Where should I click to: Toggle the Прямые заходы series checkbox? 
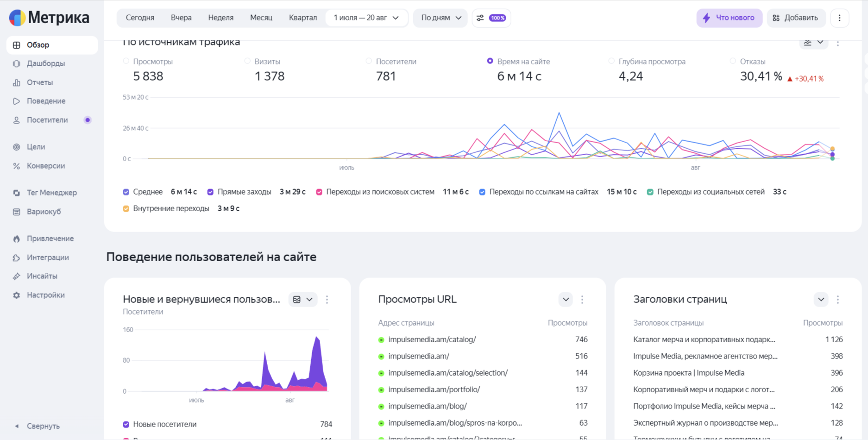pyautogui.click(x=210, y=192)
